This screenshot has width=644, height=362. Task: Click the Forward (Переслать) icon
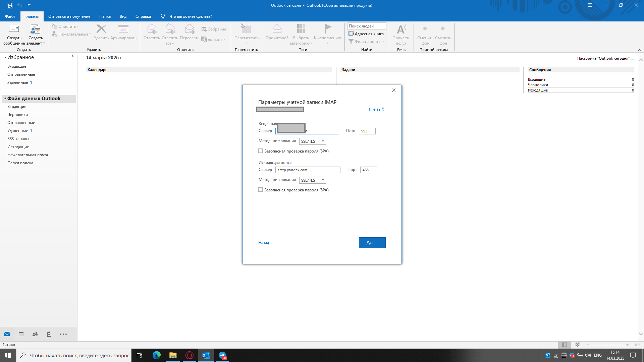[x=190, y=29]
